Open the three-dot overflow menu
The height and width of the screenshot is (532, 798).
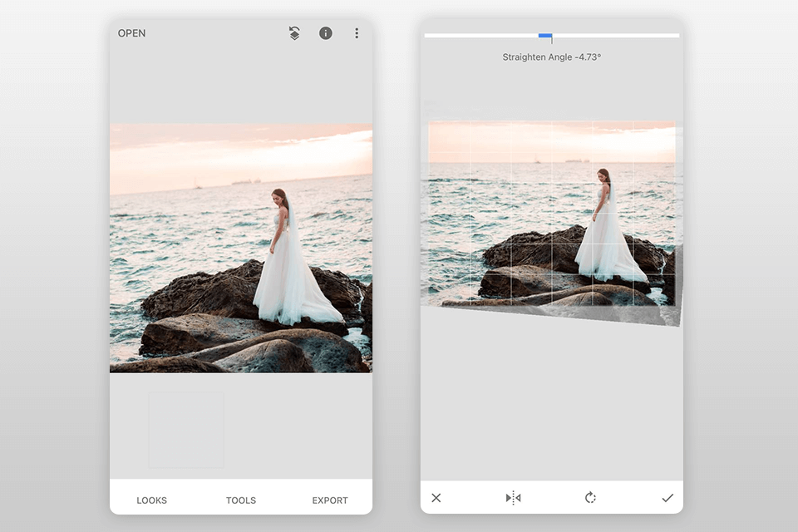point(357,33)
